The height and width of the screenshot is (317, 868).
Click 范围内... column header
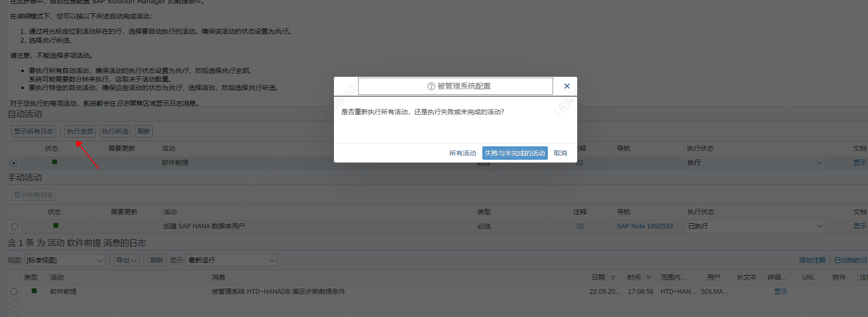(x=673, y=277)
